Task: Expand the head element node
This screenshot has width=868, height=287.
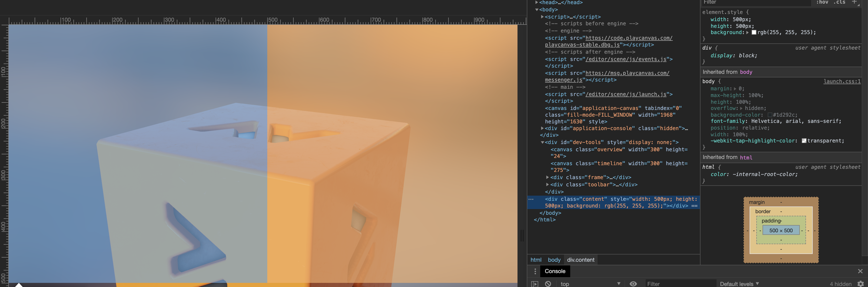Action: click(x=536, y=2)
